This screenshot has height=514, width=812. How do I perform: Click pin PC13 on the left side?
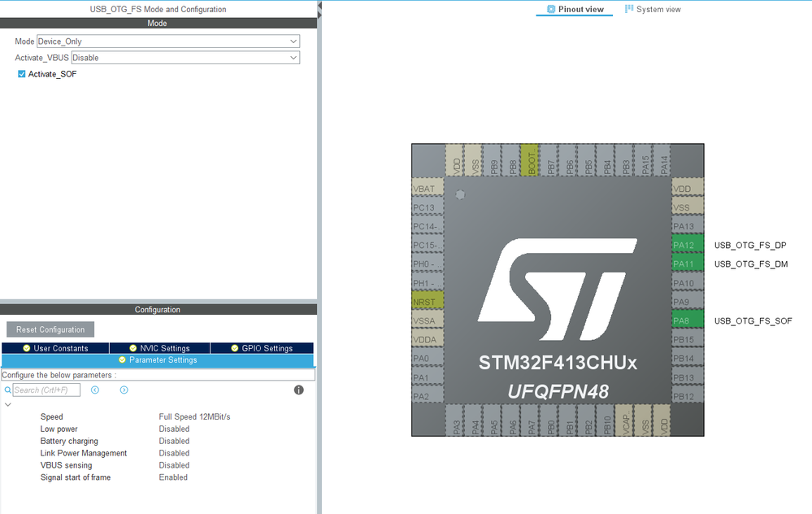428,207
